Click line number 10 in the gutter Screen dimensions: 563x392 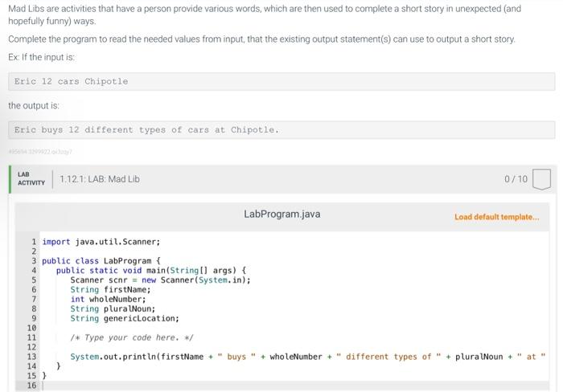pos(31,328)
